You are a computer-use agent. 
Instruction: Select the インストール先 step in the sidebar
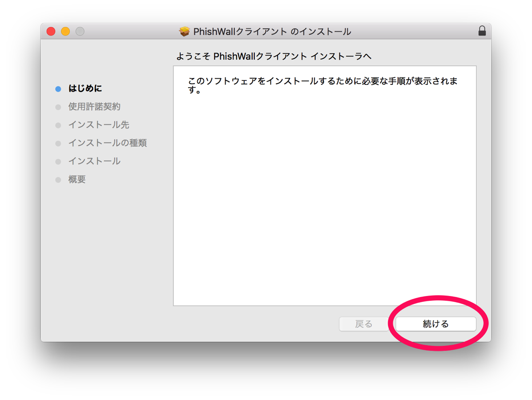[x=99, y=125]
